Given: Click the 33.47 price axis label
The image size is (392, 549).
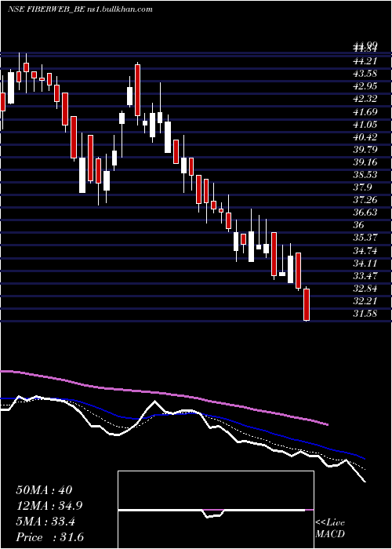Looking at the screenshot, I should pos(365,276).
